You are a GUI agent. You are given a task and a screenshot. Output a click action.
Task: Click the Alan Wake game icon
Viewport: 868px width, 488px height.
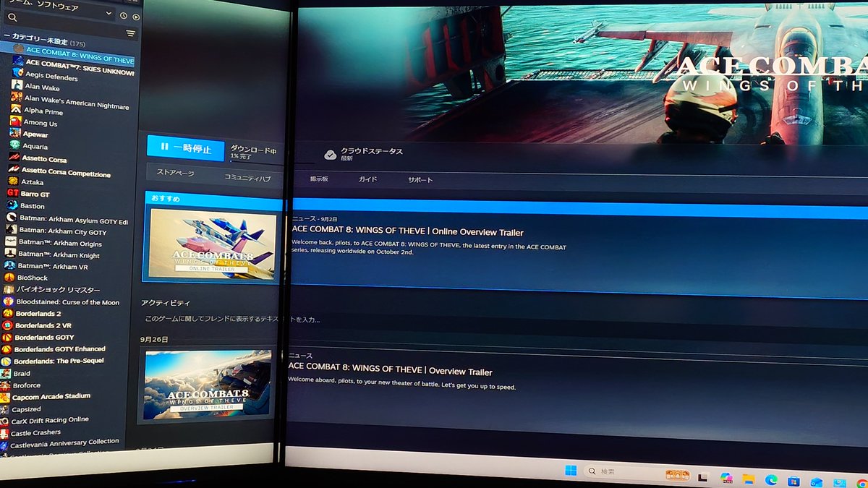(17, 85)
